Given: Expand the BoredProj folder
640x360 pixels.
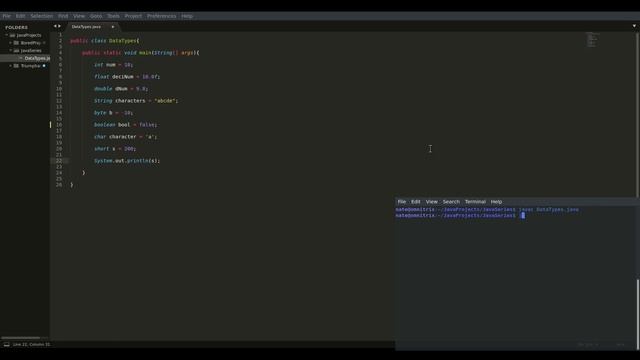Looking at the screenshot, I should coord(11,42).
